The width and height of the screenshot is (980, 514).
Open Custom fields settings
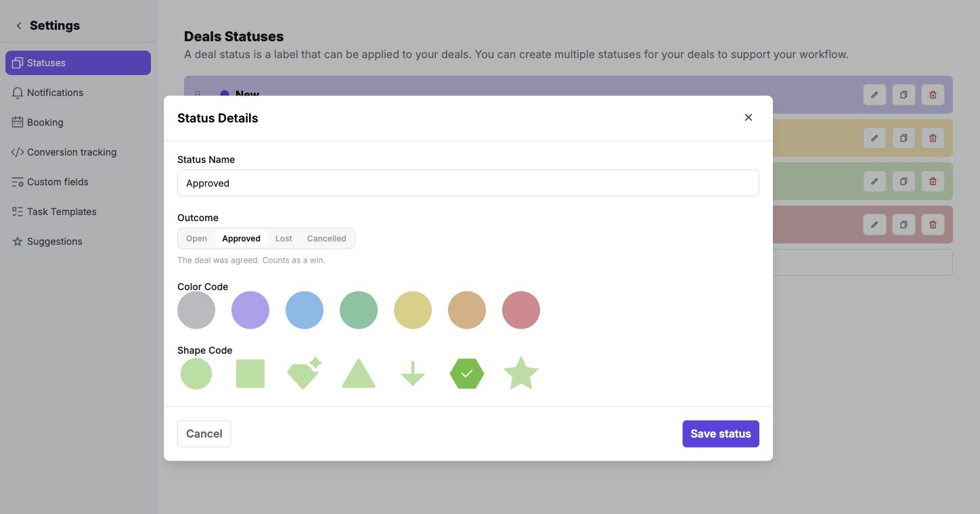[78, 182]
